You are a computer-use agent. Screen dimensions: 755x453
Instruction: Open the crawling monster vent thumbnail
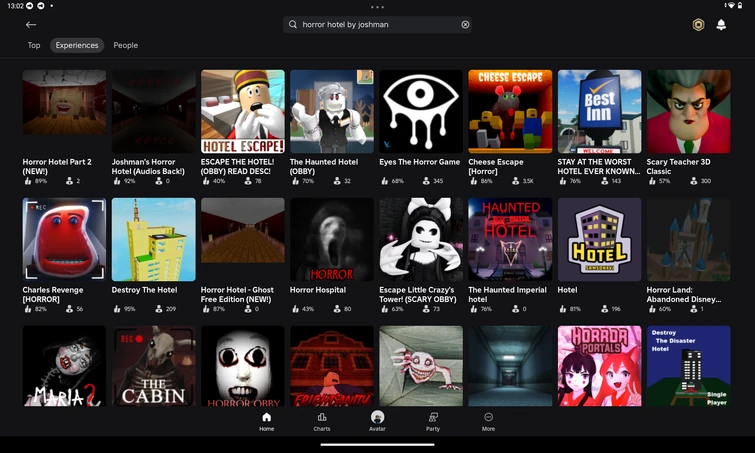[x=421, y=366]
